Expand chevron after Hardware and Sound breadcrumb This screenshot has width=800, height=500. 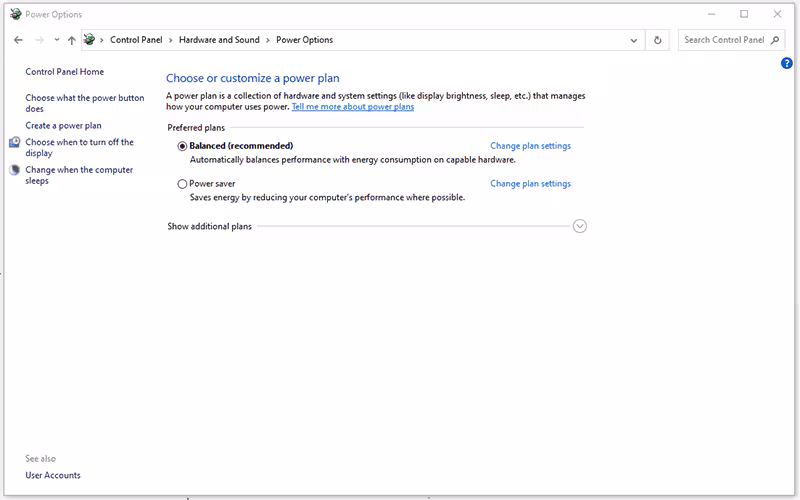point(267,40)
